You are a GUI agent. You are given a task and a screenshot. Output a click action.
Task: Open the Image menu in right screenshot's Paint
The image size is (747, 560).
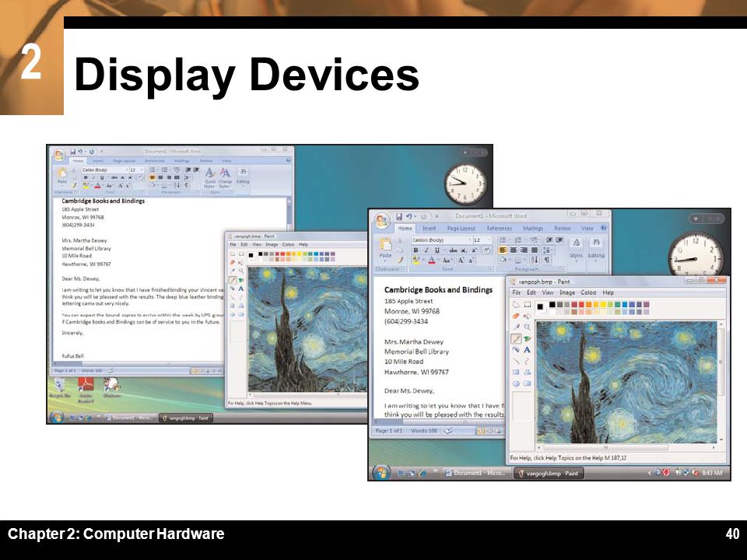(x=567, y=292)
